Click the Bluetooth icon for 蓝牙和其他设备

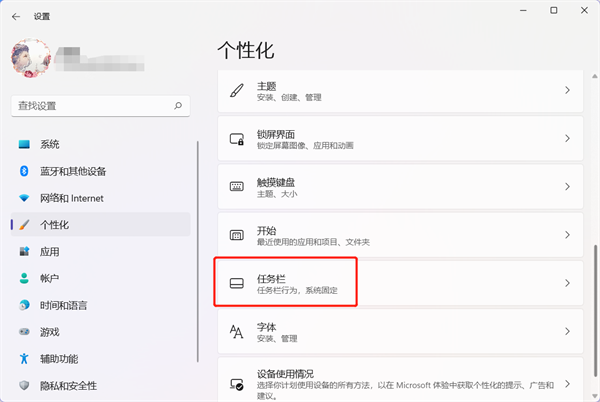pyautogui.click(x=24, y=171)
